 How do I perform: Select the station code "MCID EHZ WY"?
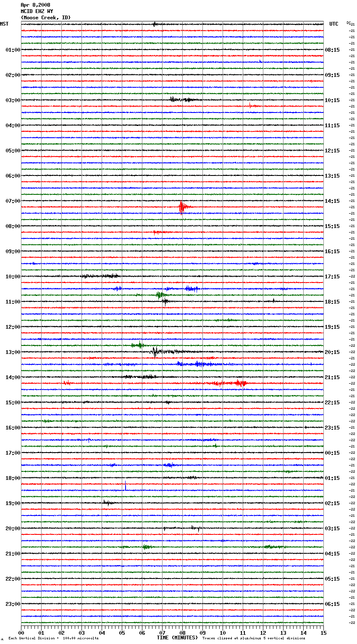point(37,11)
